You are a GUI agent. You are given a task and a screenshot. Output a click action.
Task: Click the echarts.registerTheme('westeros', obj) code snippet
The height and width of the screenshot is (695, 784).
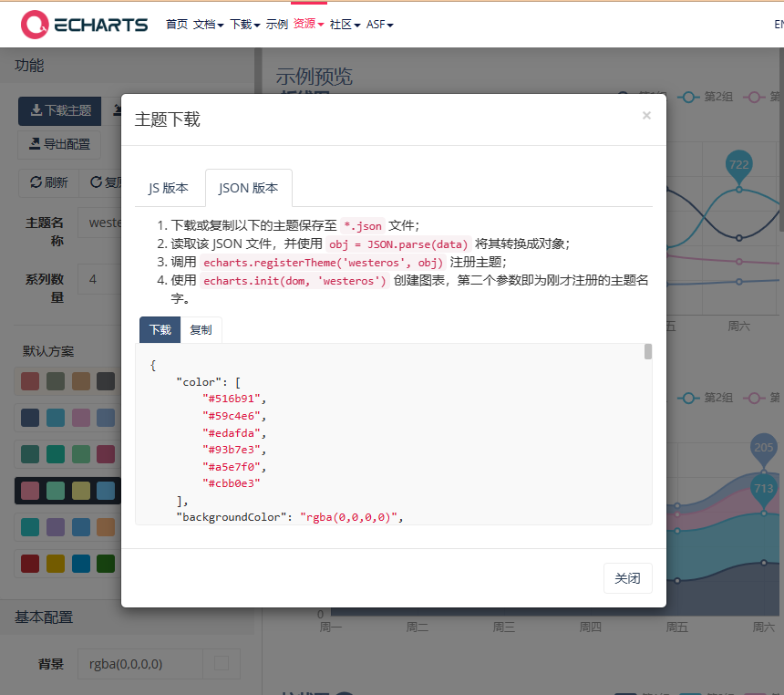pos(323,262)
